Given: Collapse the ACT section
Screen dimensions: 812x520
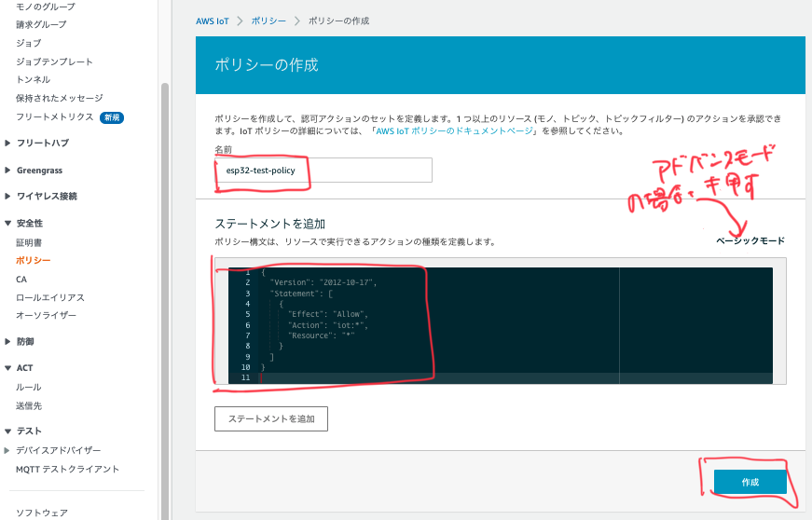Looking at the screenshot, I should point(24,368).
